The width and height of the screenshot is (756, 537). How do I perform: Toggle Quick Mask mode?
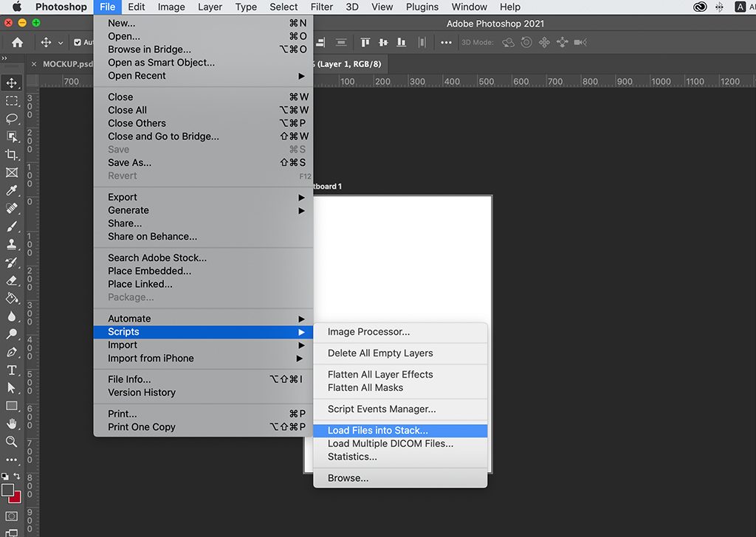click(x=12, y=516)
